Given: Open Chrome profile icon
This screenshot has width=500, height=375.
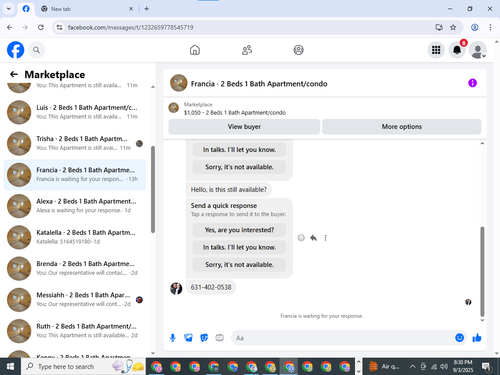Looking at the screenshot, I should pos(475,27).
